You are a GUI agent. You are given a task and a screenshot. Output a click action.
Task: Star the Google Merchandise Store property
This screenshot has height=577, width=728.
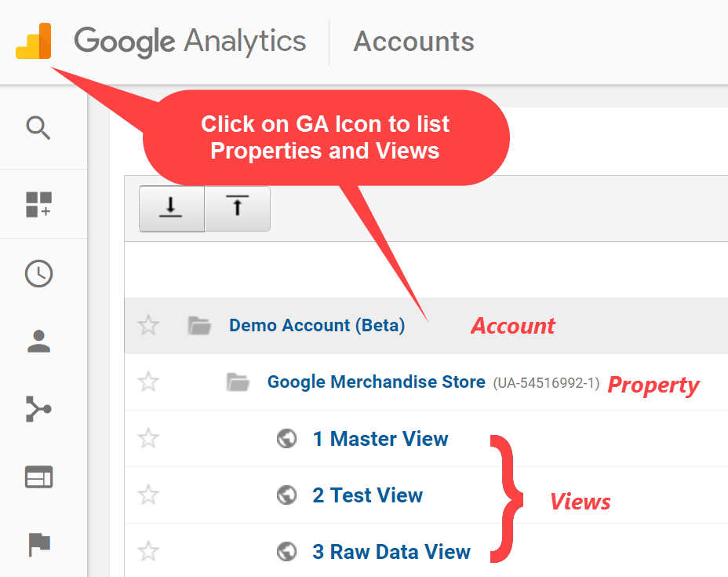pos(148,382)
